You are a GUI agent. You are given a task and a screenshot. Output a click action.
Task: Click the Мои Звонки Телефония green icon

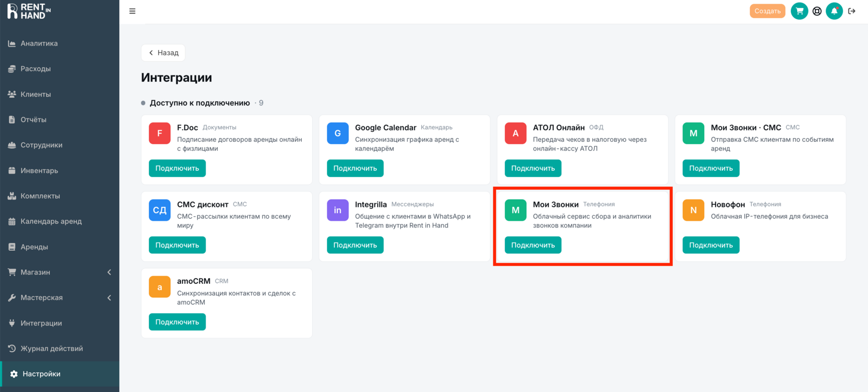pyautogui.click(x=516, y=210)
